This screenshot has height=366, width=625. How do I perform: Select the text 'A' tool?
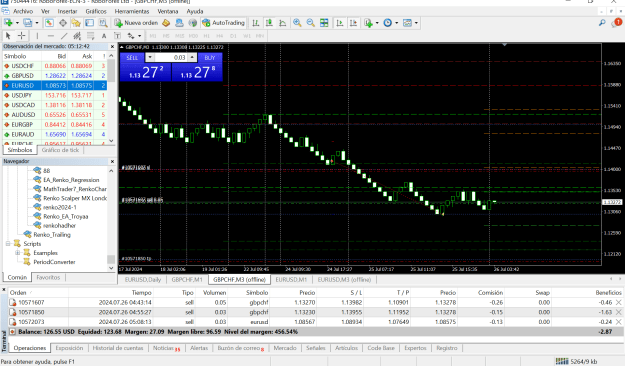[104, 36]
